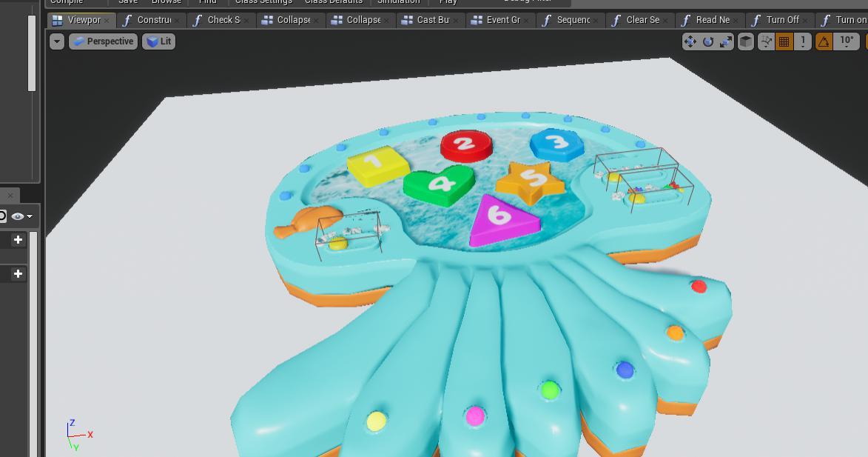
Task: Open the 10° rotation snap dropdown
Action: coord(846,41)
